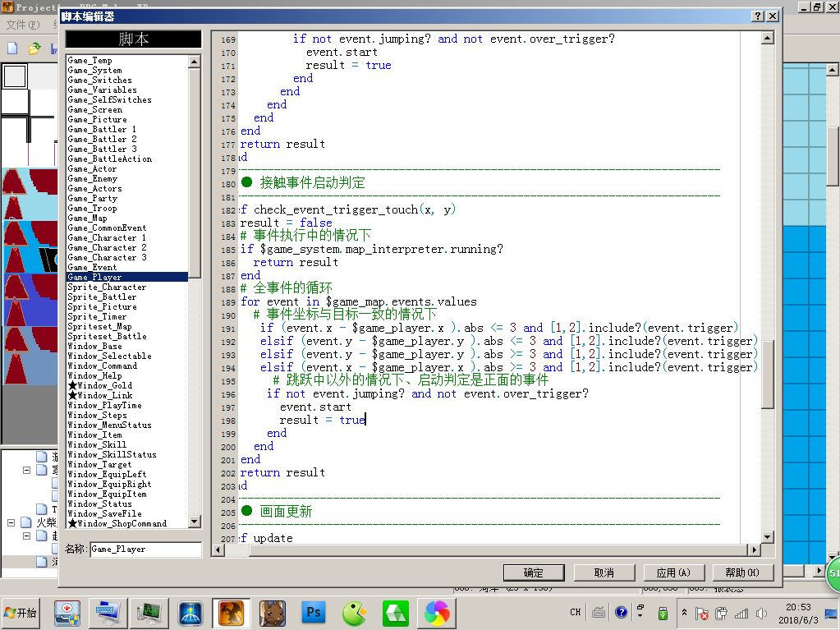This screenshot has height=630, width=840.
Task: Open the green triangle-logo taskbar app
Action: click(x=395, y=613)
